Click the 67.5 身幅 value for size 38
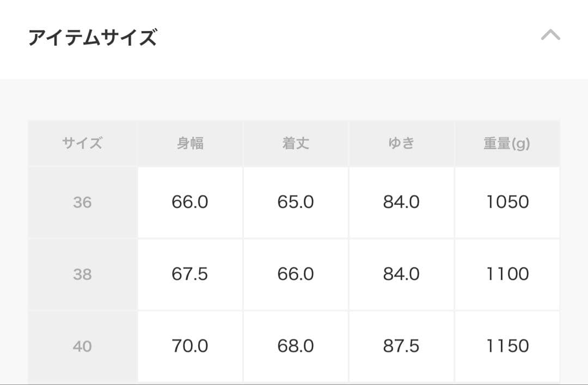 [189, 274]
